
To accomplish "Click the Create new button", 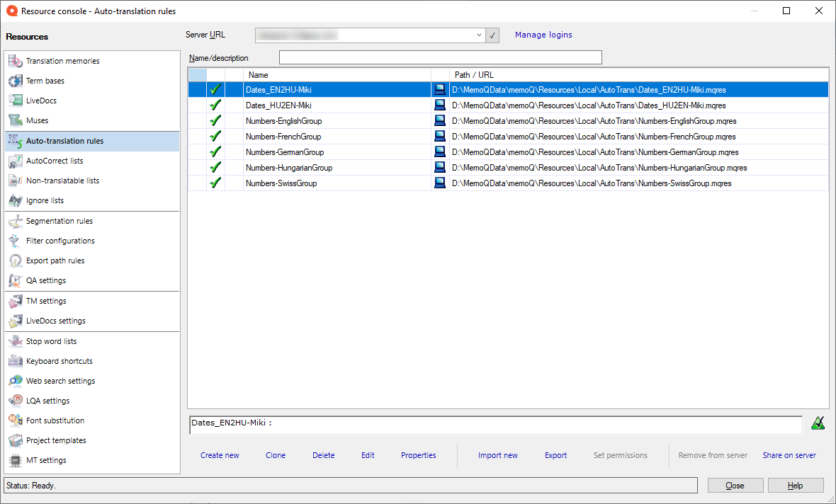I will [220, 455].
